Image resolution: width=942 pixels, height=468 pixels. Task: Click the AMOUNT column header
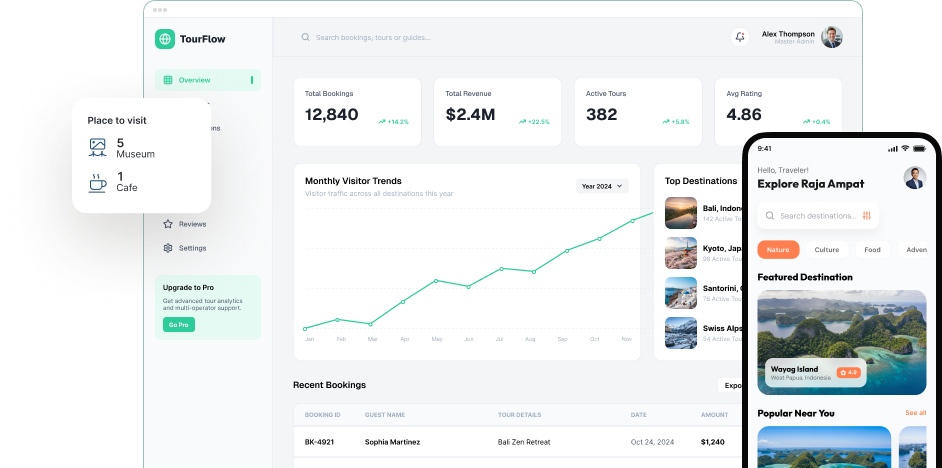tap(714, 415)
